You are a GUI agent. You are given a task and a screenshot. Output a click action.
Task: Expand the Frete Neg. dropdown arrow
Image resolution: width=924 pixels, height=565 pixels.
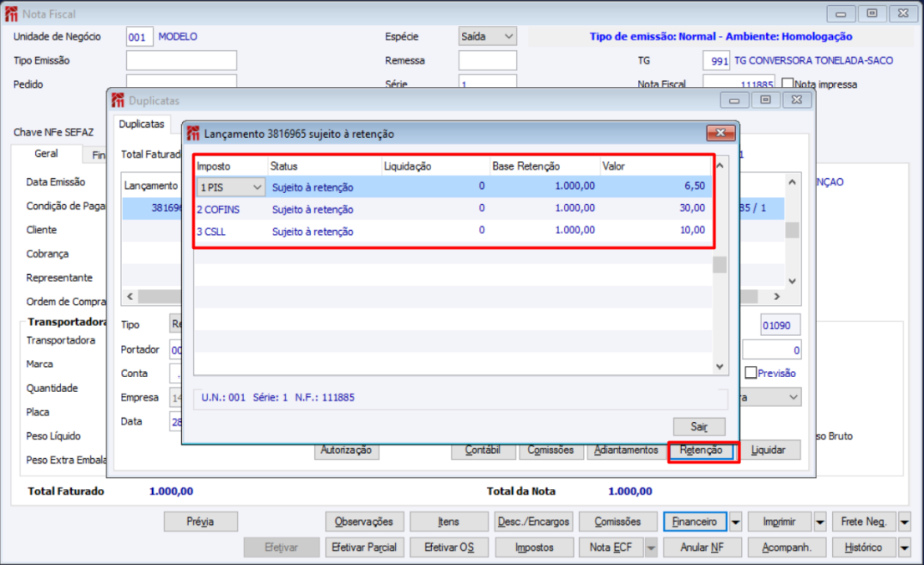click(905, 522)
